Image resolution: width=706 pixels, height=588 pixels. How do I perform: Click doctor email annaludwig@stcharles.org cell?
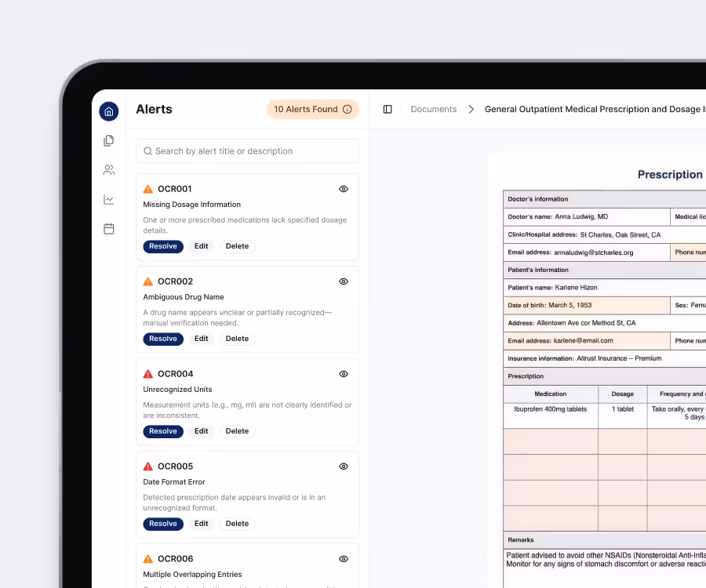tap(586, 252)
